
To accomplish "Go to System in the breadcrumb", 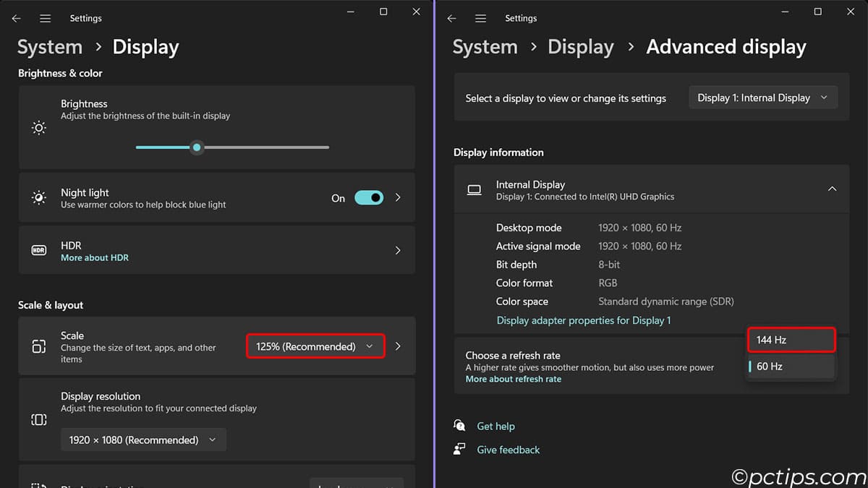I will click(x=49, y=46).
